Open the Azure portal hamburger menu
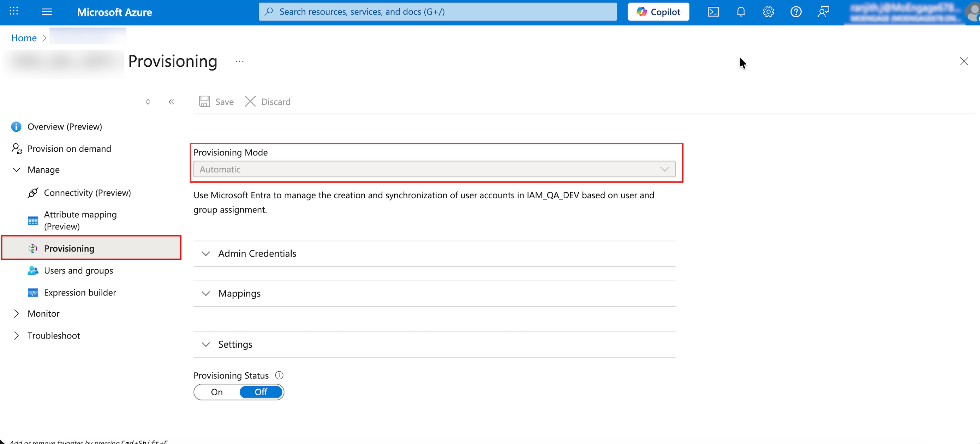Viewport: 980px width, 444px height. click(x=47, y=12)
